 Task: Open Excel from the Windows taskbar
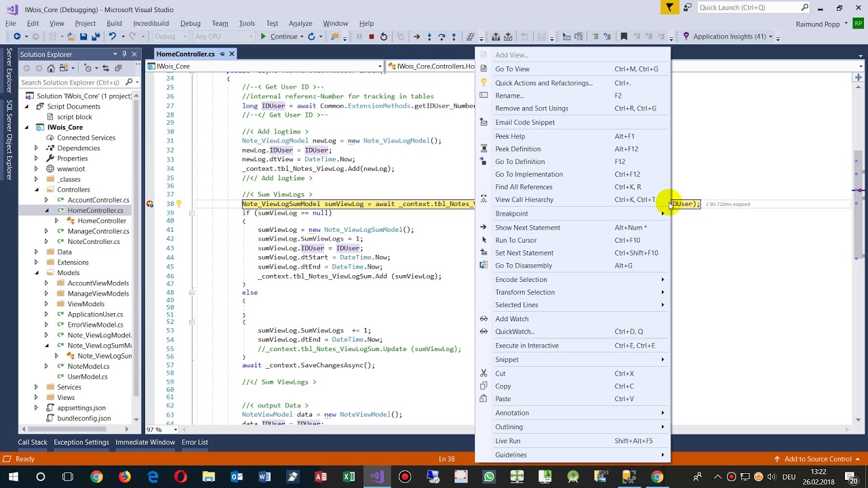coord(349,476)
